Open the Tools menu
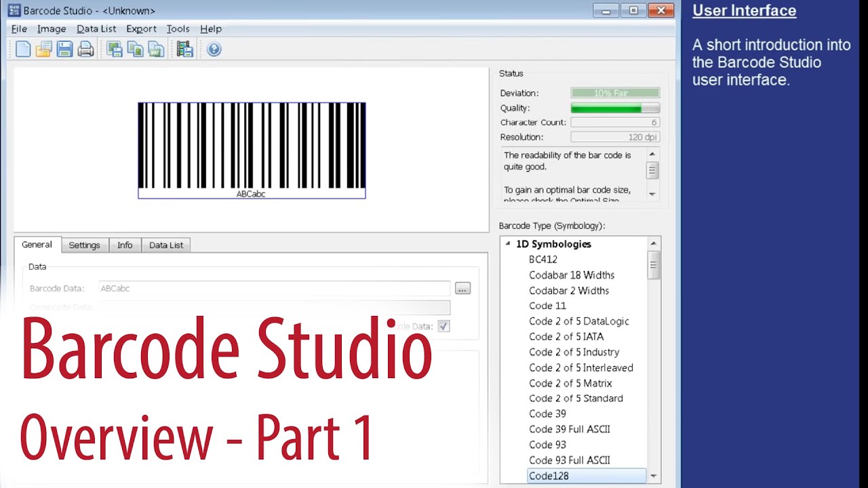 point(178,28)
